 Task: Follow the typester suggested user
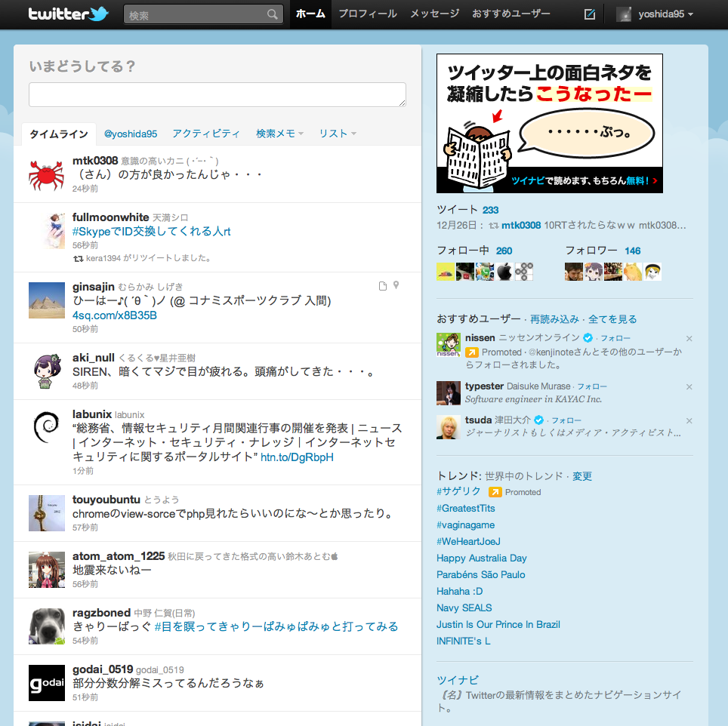click(592, 386)
